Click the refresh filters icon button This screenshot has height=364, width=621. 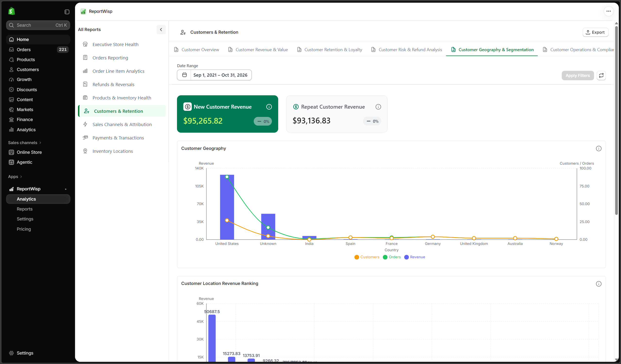coord(601,75)
